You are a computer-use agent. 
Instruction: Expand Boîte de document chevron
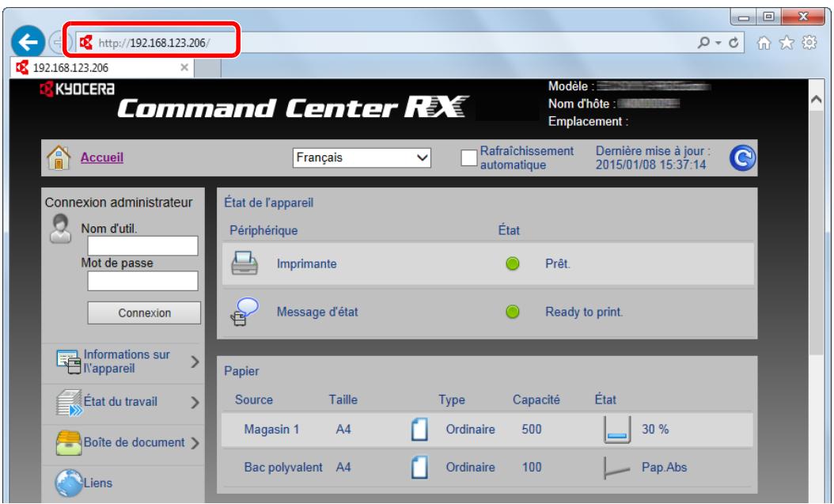tap(195, 443)
